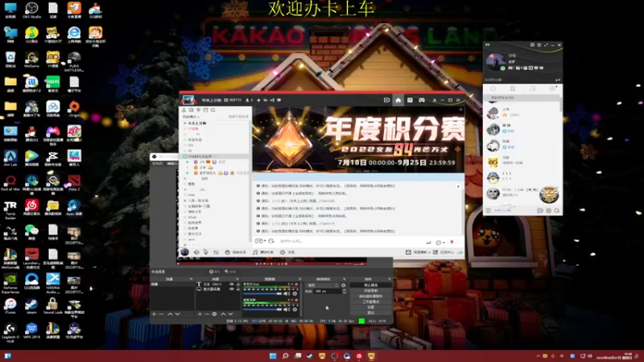This screenshot has width=644, height=362.
Task: Click 设置 button in OBS controls
Action: coord(371,307)
